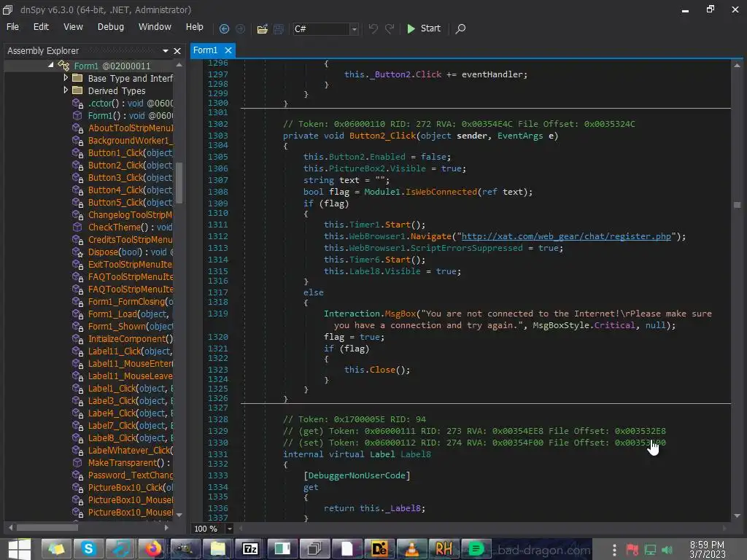Select Button1_Click method in Assembly Explorer
This screenshot has height=560, width=747.
tap(130, 153)
